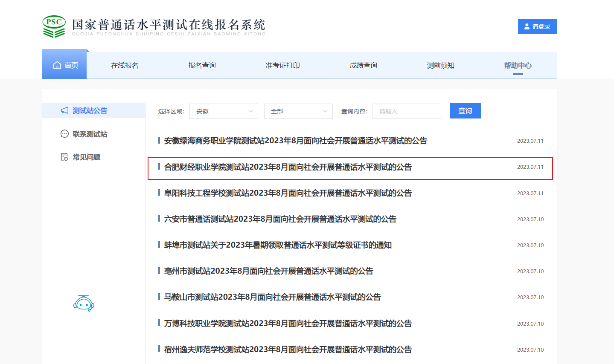This screenshot has height=364, width=614.
Task: Expand the 安徽 region dropdown
Action: [224, 111]
